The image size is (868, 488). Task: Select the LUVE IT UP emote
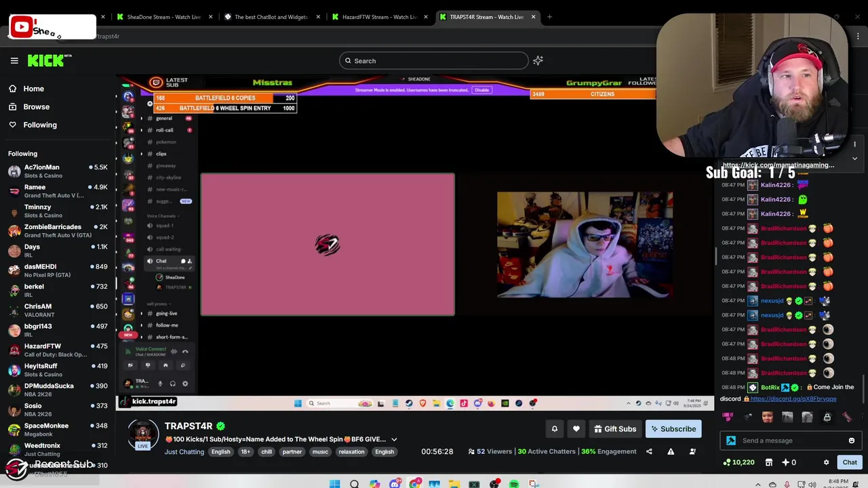(728, 417)
